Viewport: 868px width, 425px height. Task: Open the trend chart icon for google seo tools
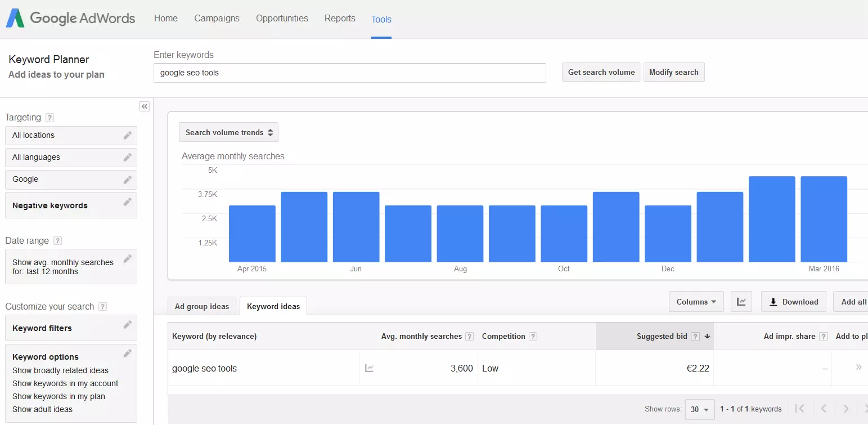click(370, 368)
